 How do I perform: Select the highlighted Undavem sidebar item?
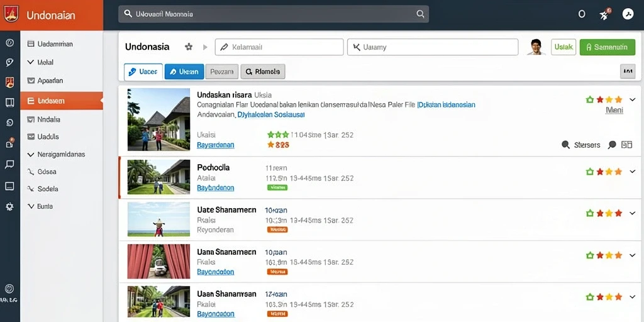pyautogui.click(x=62, y=101)
